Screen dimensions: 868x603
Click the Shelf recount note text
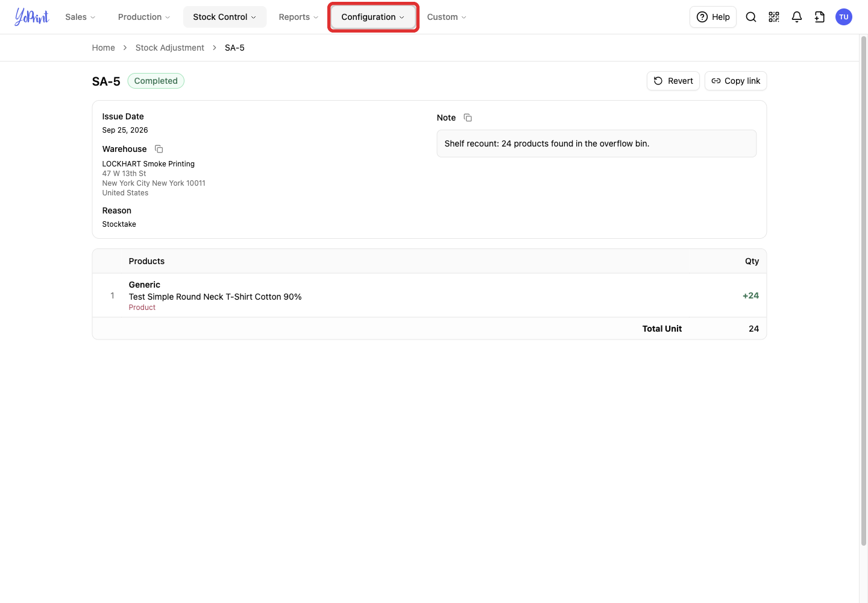[x=547, y=144]
